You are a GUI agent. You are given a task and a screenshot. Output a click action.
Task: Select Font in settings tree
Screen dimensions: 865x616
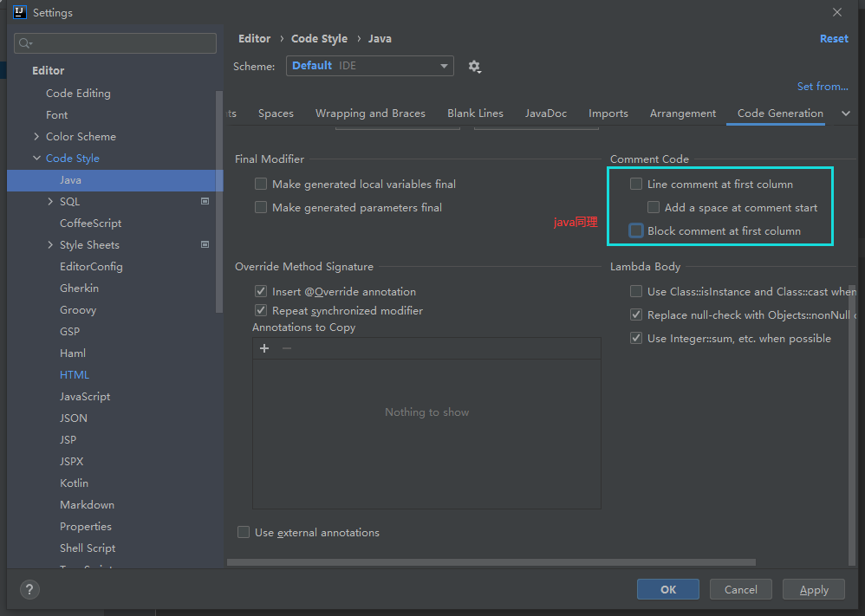(x=56, y=114)
